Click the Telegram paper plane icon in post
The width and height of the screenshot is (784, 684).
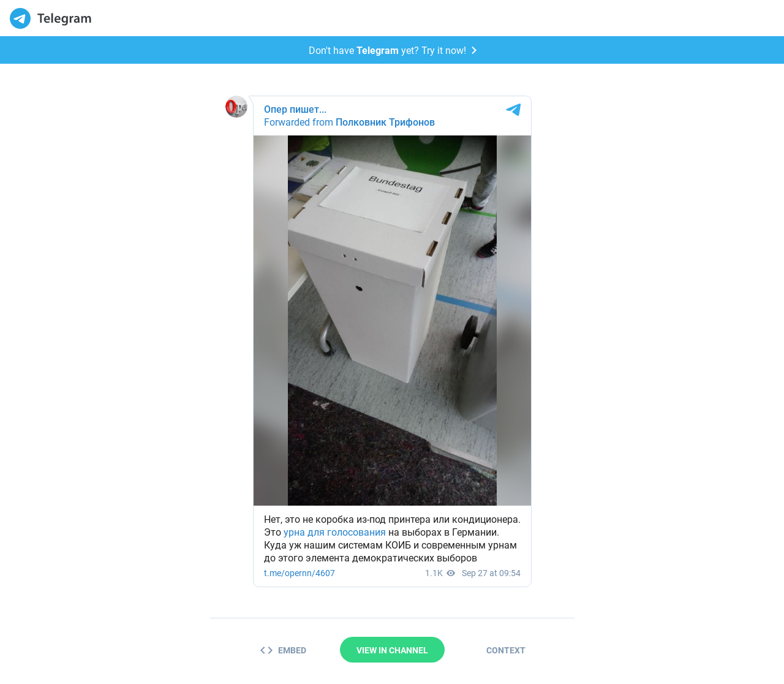pos(513,110)
